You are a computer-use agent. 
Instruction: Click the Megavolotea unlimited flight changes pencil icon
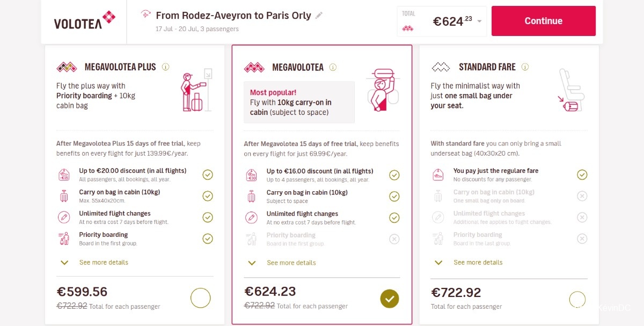coord(251,218)
